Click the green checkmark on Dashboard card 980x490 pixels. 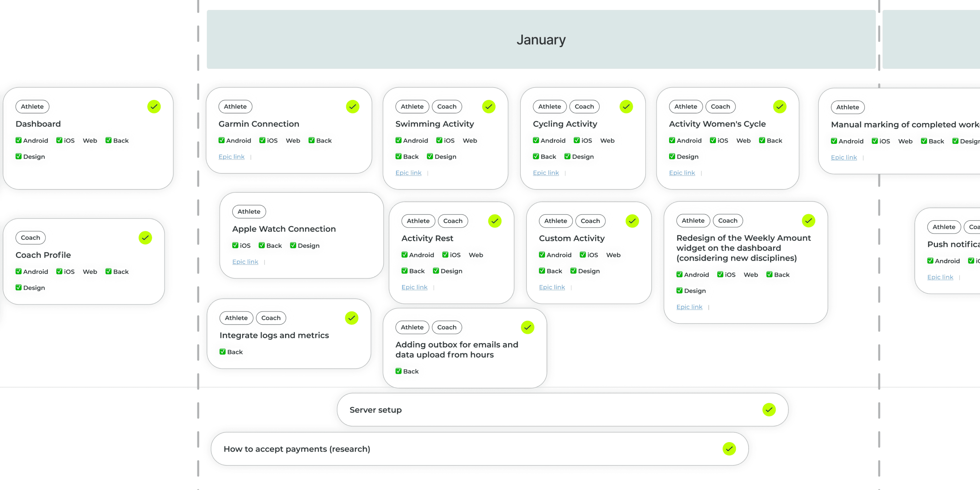(154, 106)
